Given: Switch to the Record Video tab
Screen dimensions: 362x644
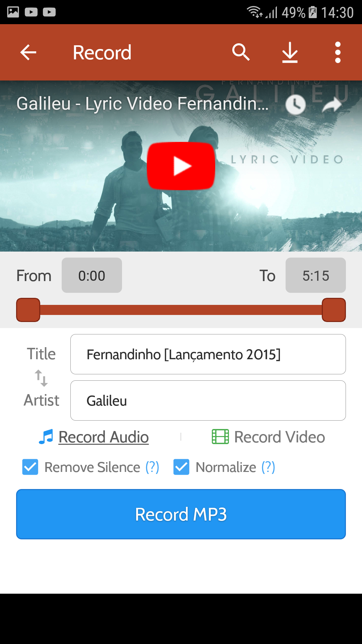Looking at the screenshot, I should 280,437.
